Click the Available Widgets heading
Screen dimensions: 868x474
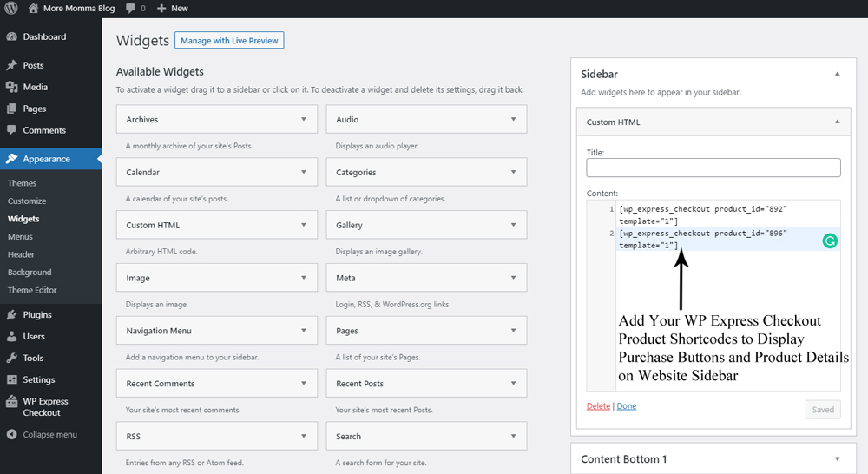tap(160, 71)
